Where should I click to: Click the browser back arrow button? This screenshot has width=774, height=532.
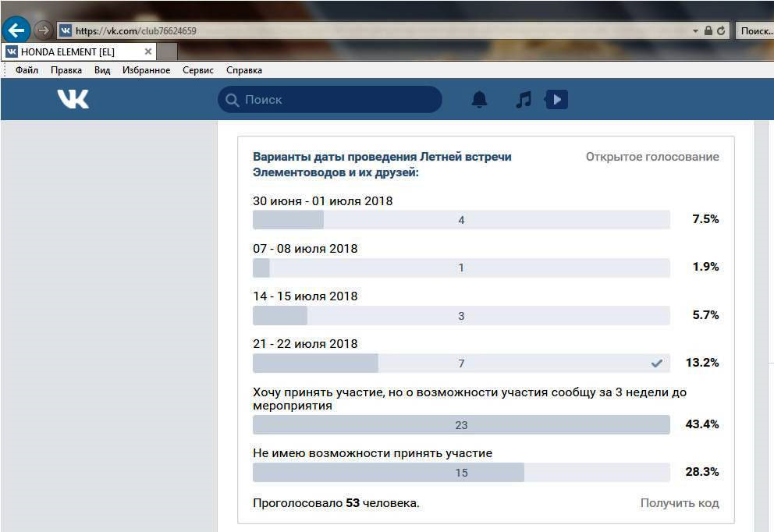pyautogui.click(x=16, y=30)
